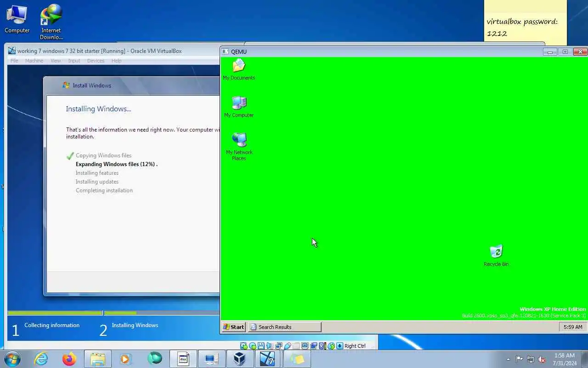Open green swirl app taskbar icon
Viewport: 588px width, 368px height.
pyautogui.click(x=155, y=359)
